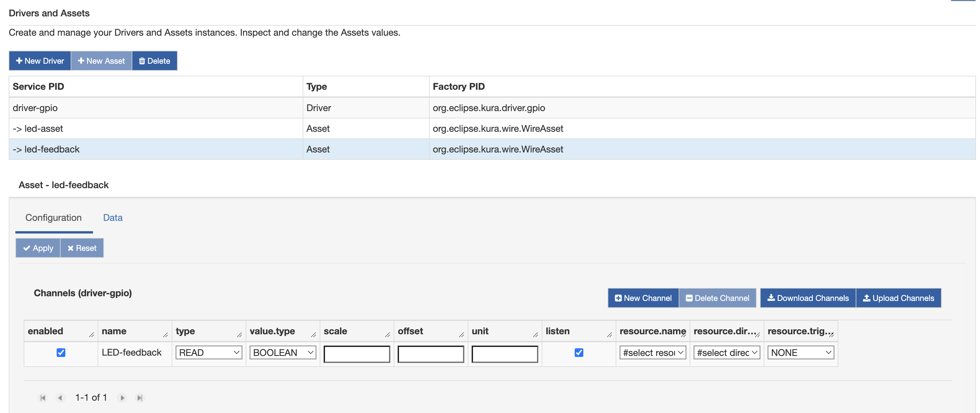The width and height of the screenshot is (980, 413).
Task: Click the Delete button above the Service PID table
Action: [x=154, y=61]
